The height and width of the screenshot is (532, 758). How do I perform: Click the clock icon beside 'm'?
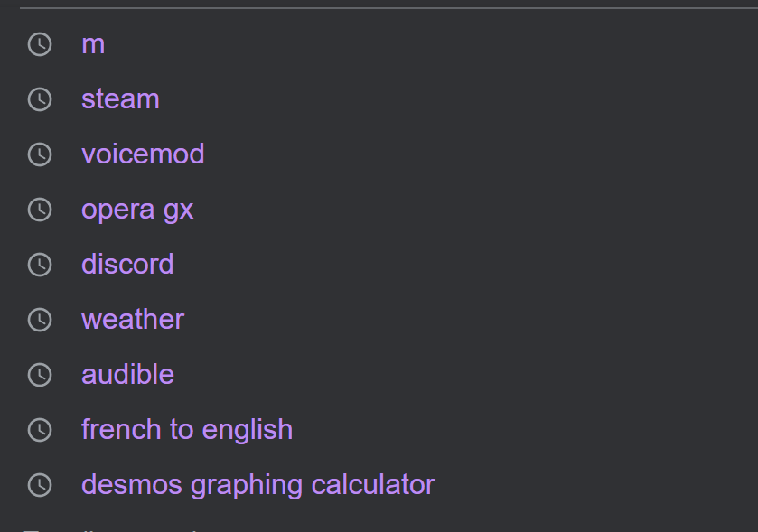point(40,44)
